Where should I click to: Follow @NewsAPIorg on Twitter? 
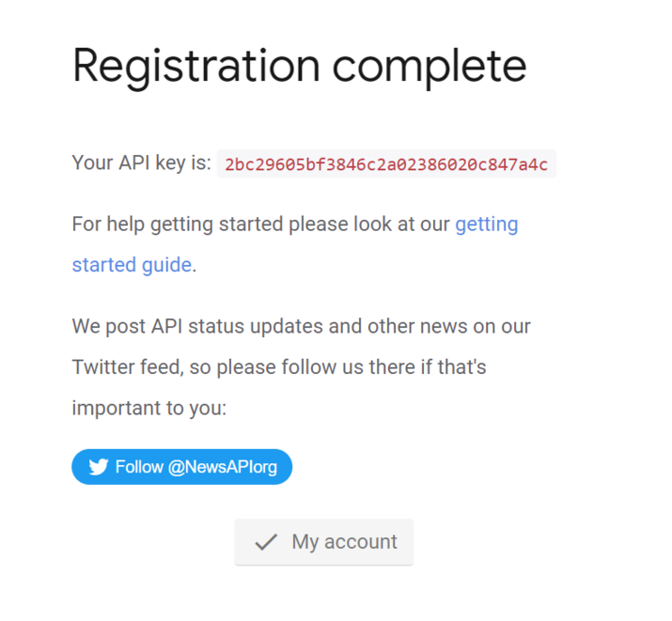pyautogui.click(x=181, y=467)
